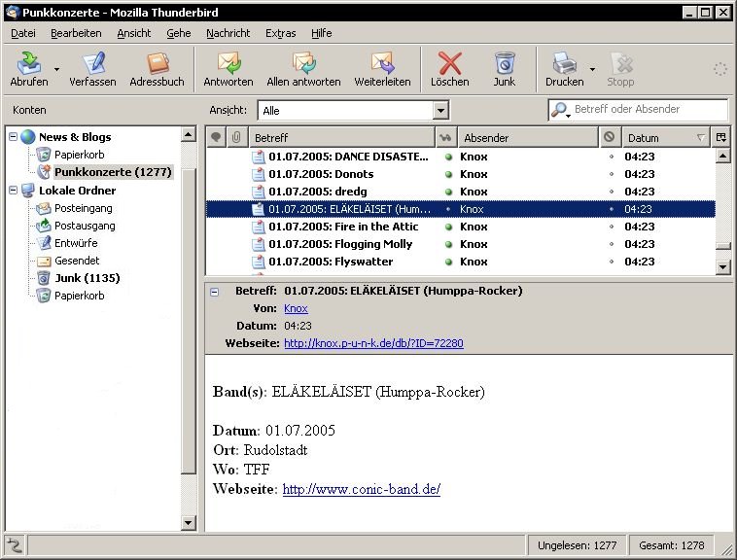Viewport: 737px width, 560px height.
Task: Click the disabled Stopp button
Action: click(620, 70)
